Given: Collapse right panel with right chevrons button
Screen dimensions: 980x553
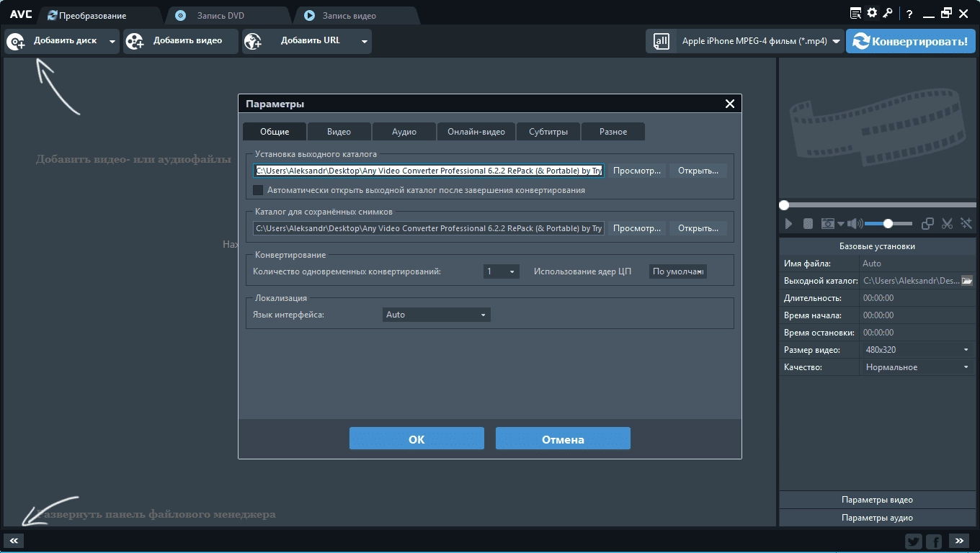Looking at the screenshot, I should (959, 541).
